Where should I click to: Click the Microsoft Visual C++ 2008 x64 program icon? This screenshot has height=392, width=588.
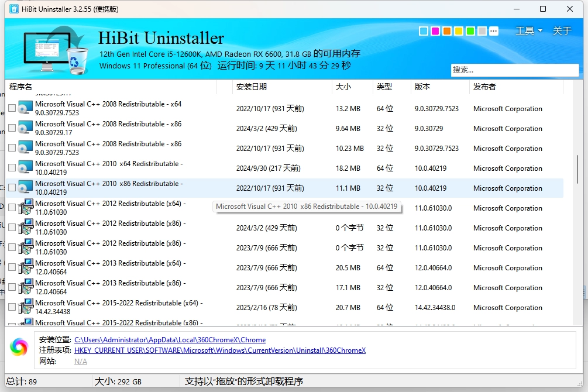point(25,108)
